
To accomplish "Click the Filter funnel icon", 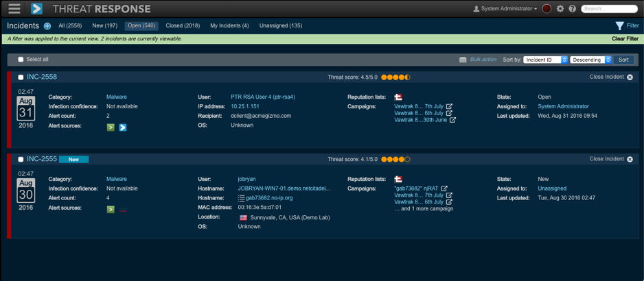I will 619,26.
